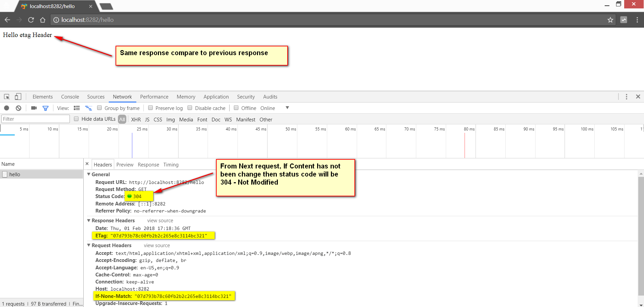Viewport: 644px width, 307px height.
Task: Tick the Offline checkbox
Action: coord(236,108)
